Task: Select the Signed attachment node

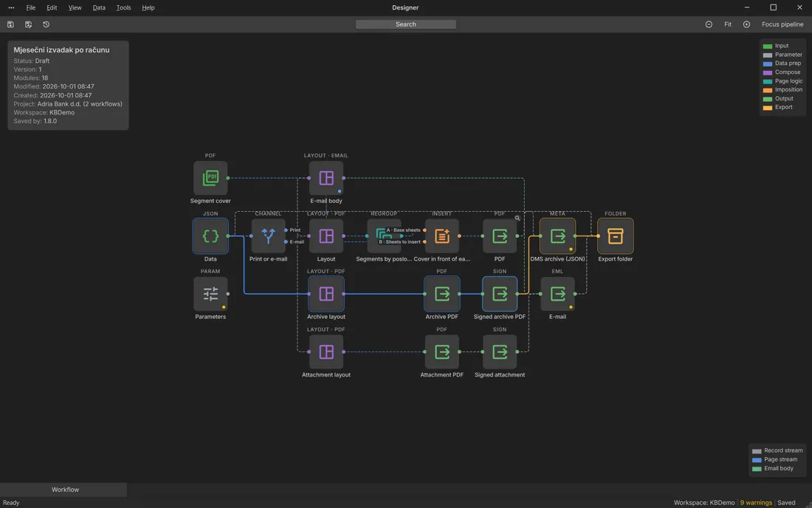Action: click(500, 352)
